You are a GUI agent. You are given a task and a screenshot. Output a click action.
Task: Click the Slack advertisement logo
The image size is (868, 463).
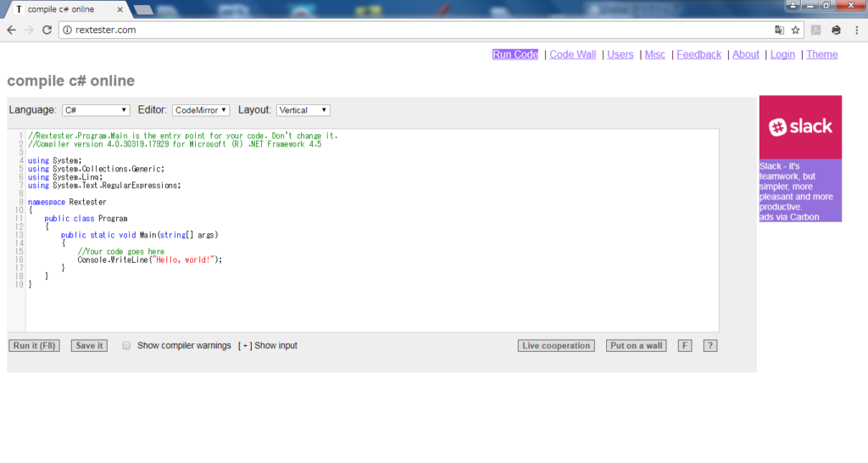800,127
